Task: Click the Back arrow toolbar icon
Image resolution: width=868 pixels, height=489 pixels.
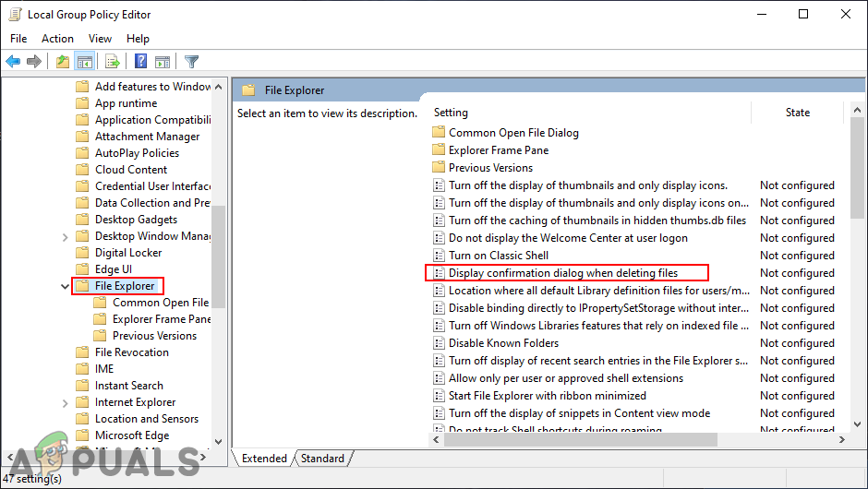Action: coord(13,62)
